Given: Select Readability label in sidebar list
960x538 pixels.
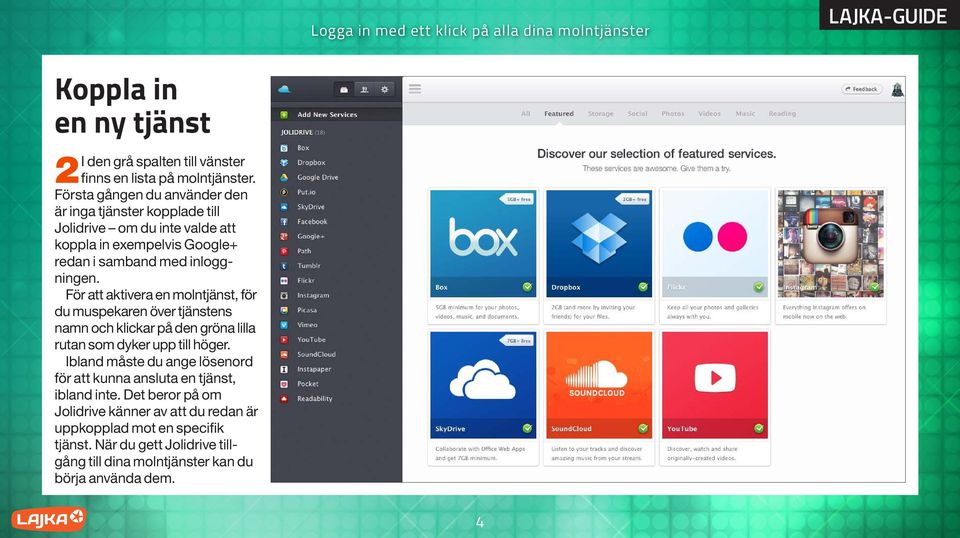Looking at the screenshot, I should pyautogui.click(x=315, y=398).
